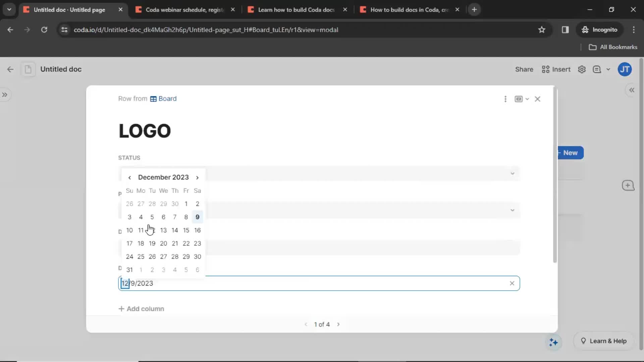Click the previous month chevron on calendar
This screenshot has height=362, width=644.
(x=129, y=177)
